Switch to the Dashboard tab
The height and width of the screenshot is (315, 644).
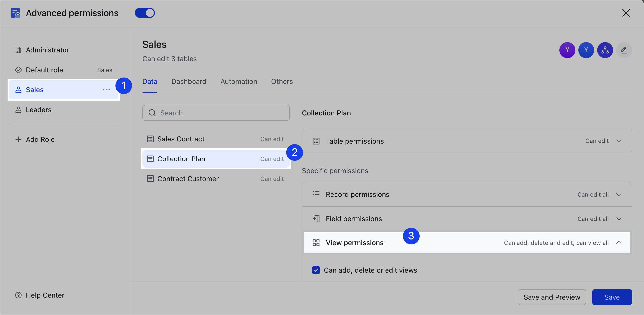(189, 81)
